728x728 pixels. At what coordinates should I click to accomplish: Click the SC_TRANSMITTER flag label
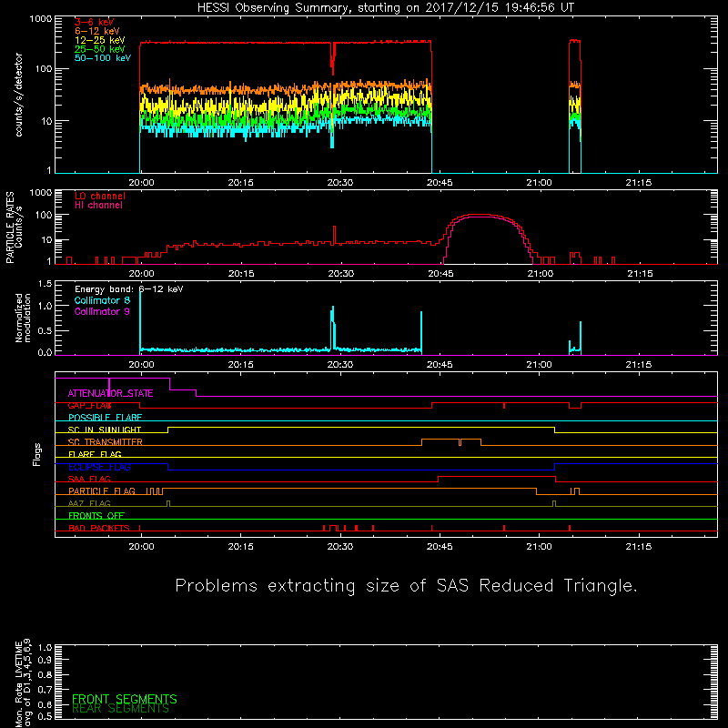[x=105, y=442]
